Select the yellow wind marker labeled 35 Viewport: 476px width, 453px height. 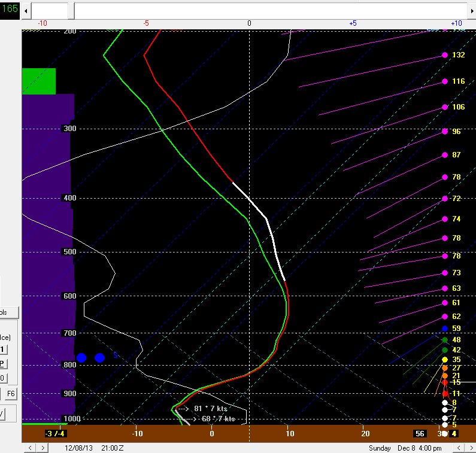coord(445,360)
